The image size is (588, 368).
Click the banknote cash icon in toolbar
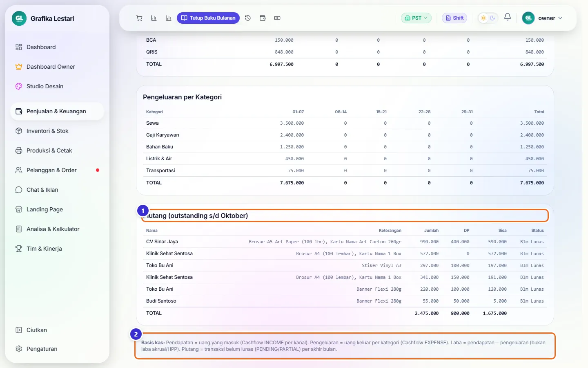tap(277, 18)
